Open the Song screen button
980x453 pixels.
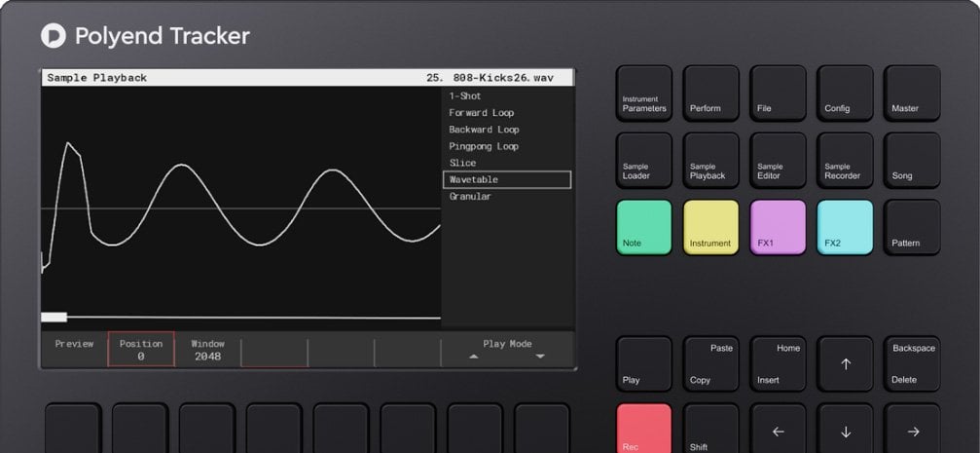[912, 160]
